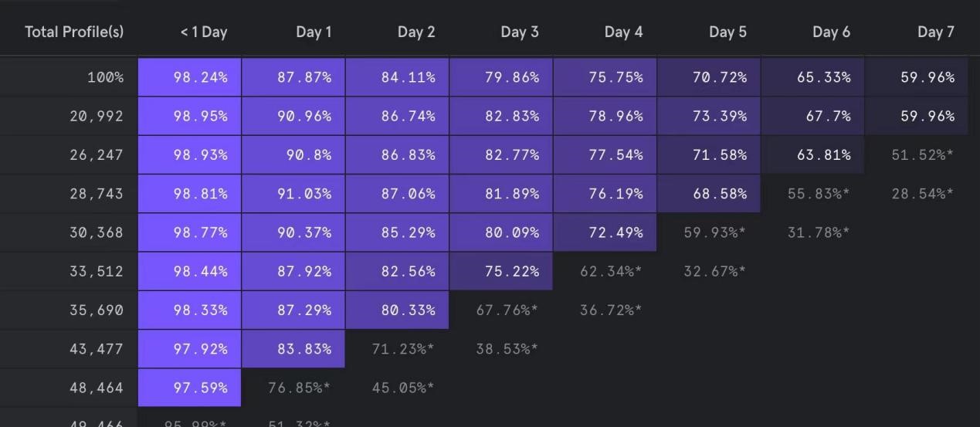Select the 20,992 profiles row label
This screenshot has height=427, width=980.
(97, 116)
